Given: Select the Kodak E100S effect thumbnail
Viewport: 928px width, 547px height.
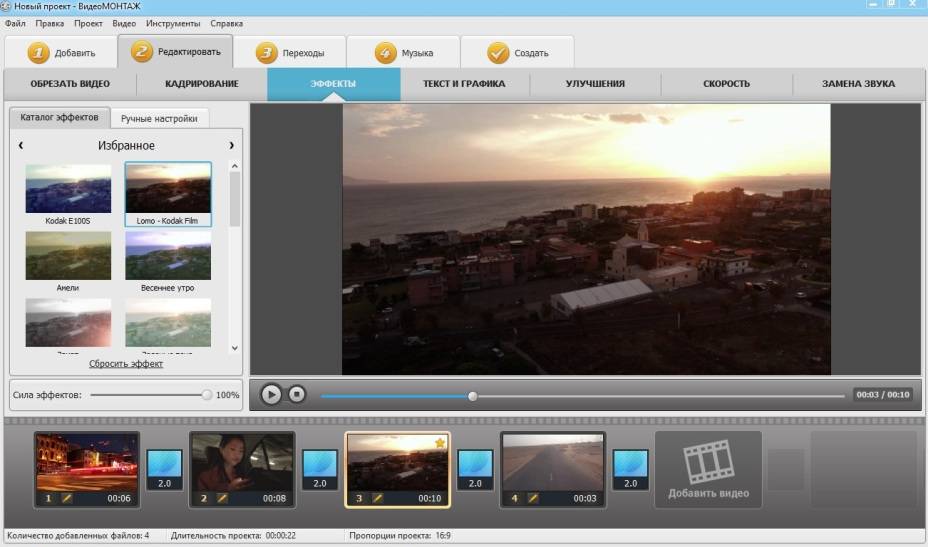Looking at the screenshot, I should pos(68,189).
